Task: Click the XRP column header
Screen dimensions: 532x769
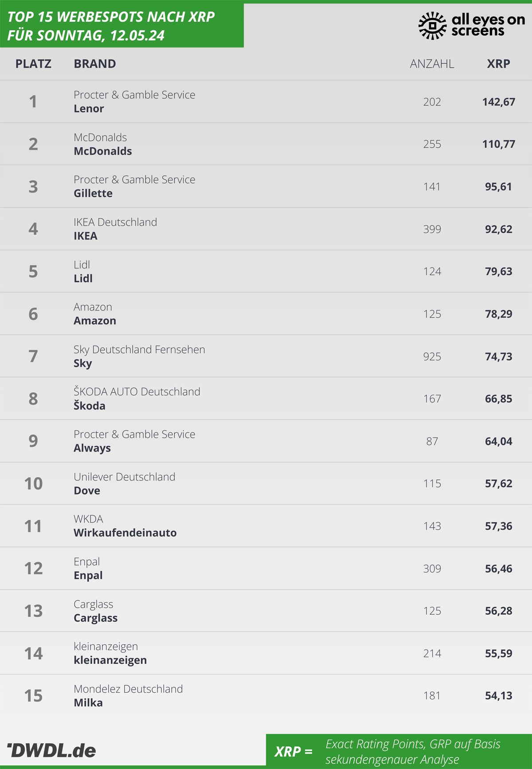Action: point(498,64)
